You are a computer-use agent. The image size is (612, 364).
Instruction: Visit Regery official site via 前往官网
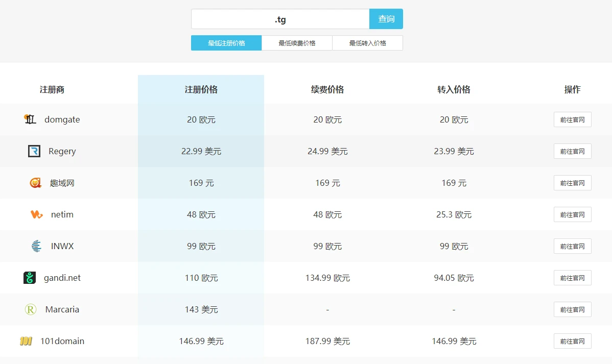tap(572, 151)
